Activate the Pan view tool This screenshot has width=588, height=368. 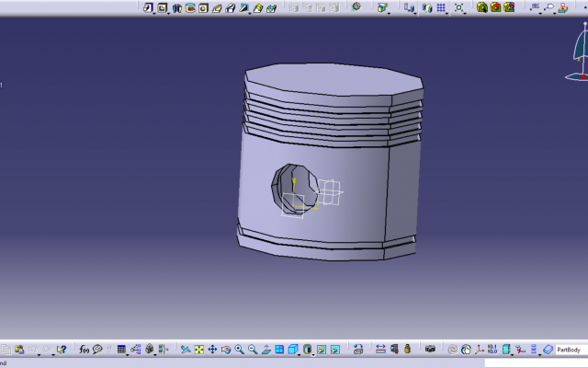(x=212, y=350)
